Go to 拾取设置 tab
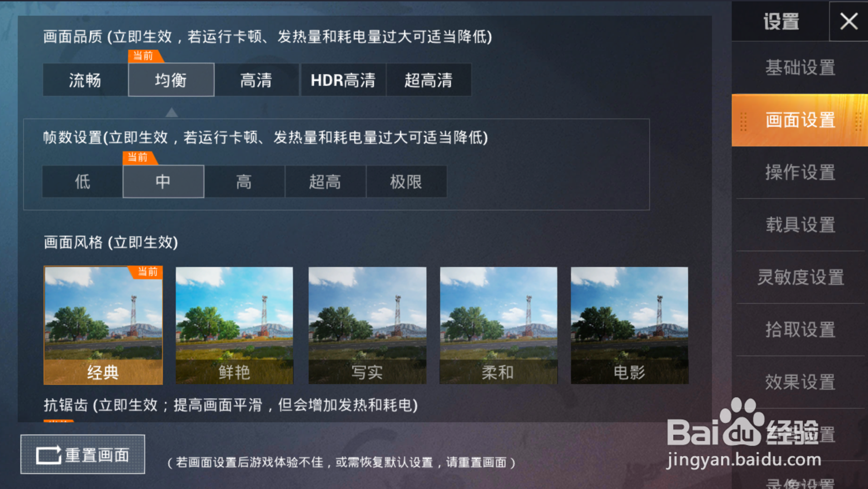 click(x=800, y=330)
